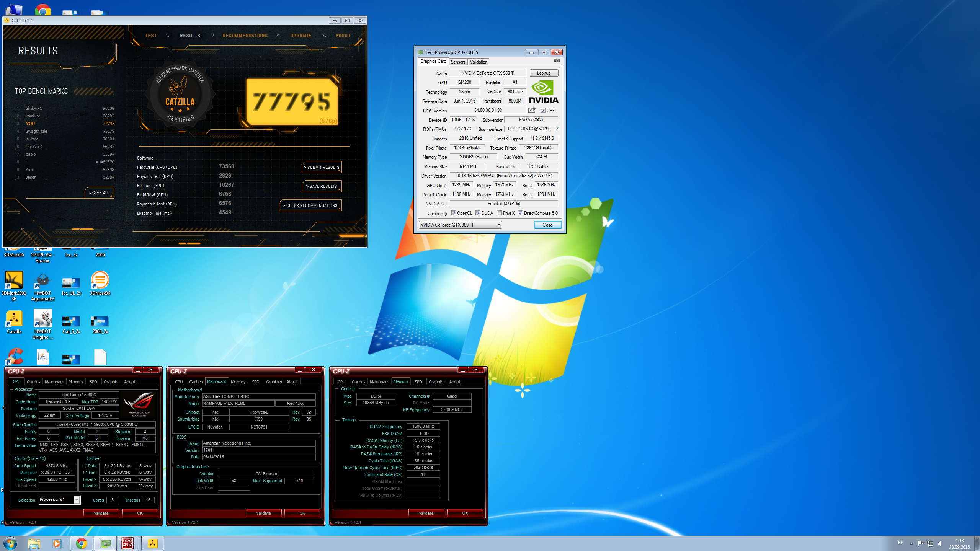Open 3DMark06 desktop shortcut
Viewport: 980px width, 551px height.
coord(100,283)
